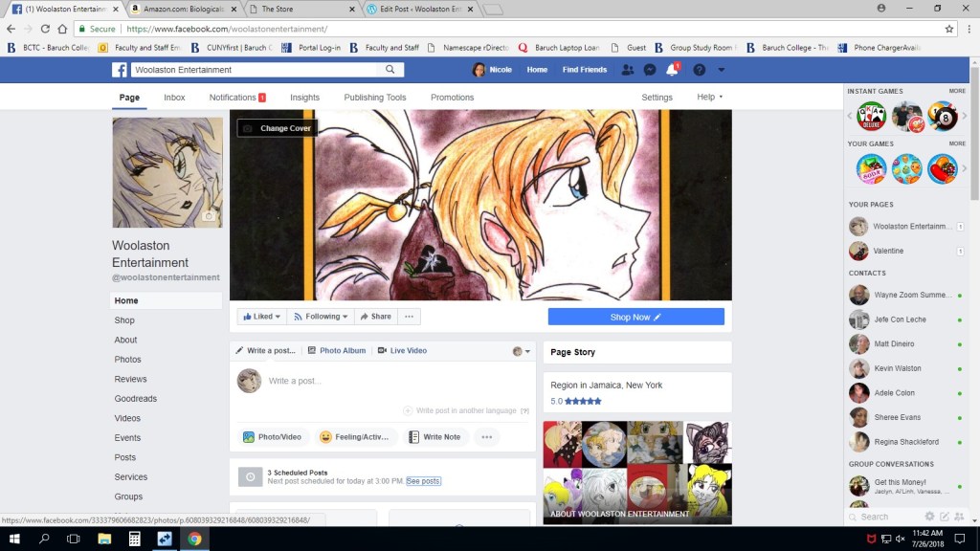Click the Change Cover button
Viewport: 980px width, 551px height.
click(278, 128)
